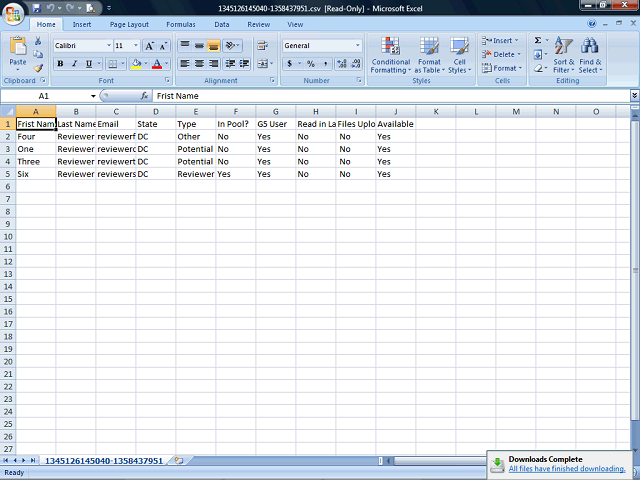Toggle Bold formatting

coord(60,64)
